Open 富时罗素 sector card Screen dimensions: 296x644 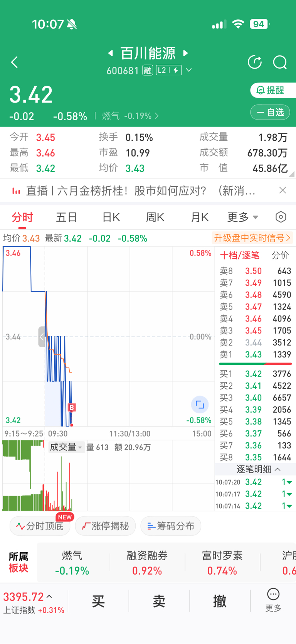tap(222, 563)
